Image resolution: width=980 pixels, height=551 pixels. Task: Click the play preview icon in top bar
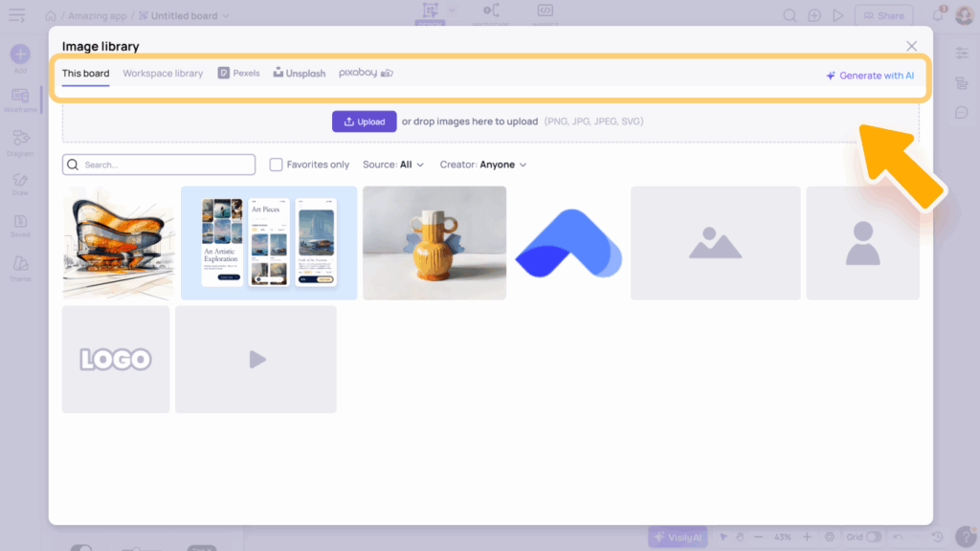tap(838, 15)
